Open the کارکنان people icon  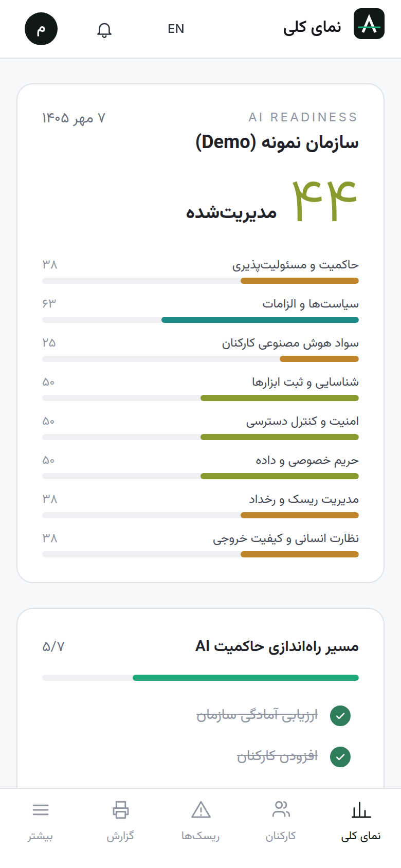[x=281, y=810]
